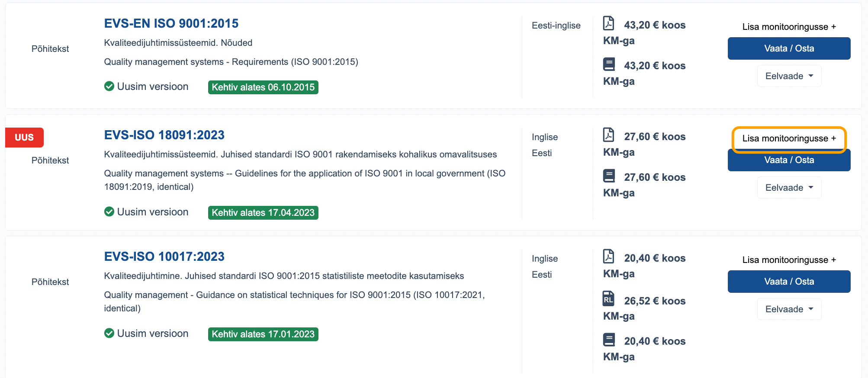This screenshot has width=868, height=378.
Task: Open the EVS-ISO 18091:2023 standard title
Action: pyautogui.click(x=164, y=135)
